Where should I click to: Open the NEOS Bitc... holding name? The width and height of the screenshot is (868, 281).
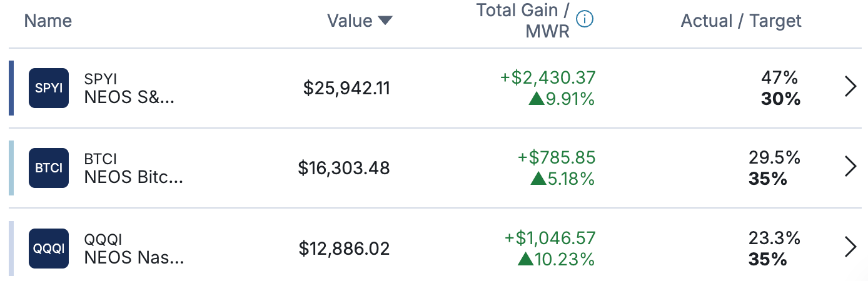(134, 178)
